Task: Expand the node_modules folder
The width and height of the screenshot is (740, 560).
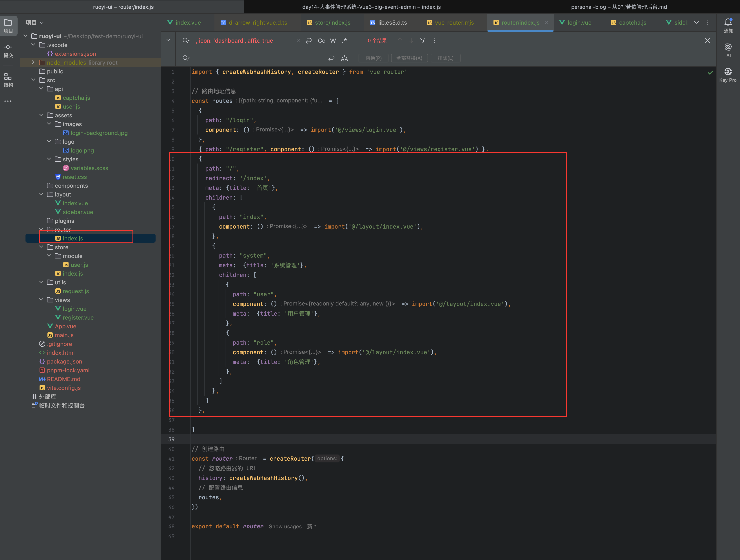Action: coord(33,62)
